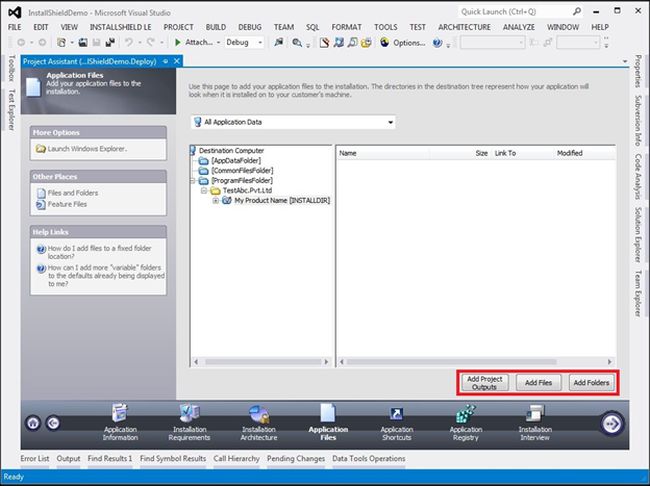
Task: Open the Properties side tab
Action: click(x=638, y=71)
